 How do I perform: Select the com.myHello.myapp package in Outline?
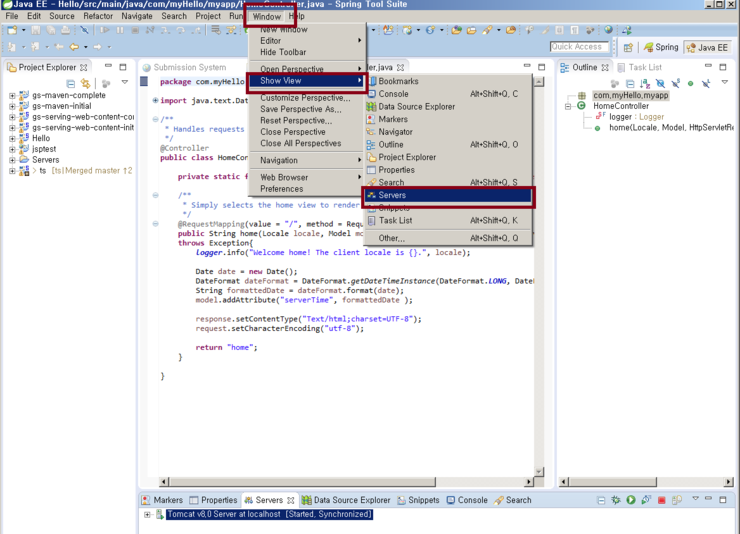click(631, 95)
